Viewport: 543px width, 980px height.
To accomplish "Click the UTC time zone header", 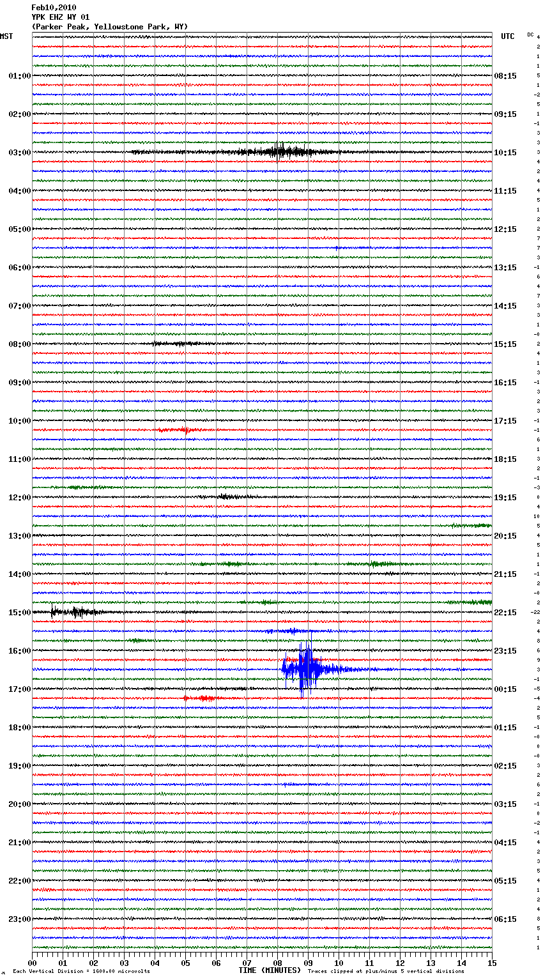I will (x=508, y=36).
